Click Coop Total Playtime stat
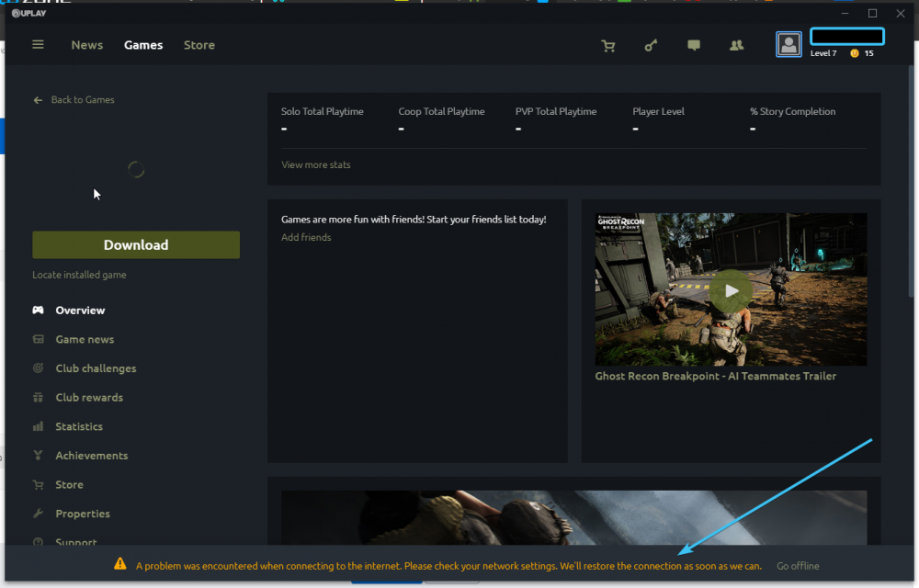This screenshot has width=919, height=588. coord(441,119)
